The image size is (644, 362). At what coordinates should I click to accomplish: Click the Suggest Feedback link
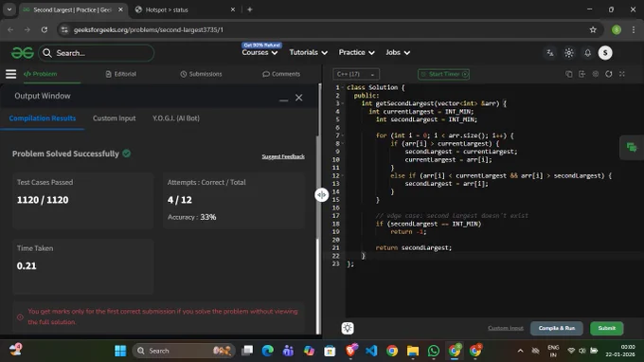click(x=283, y=156)
